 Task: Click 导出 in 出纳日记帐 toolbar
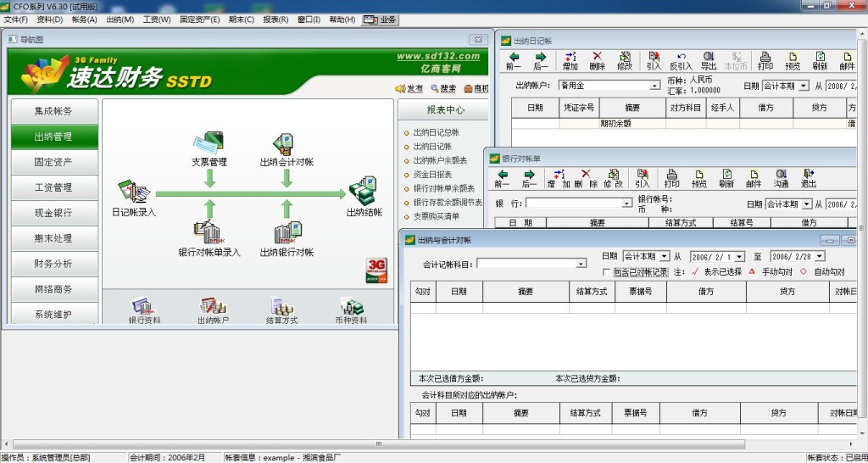709,61
